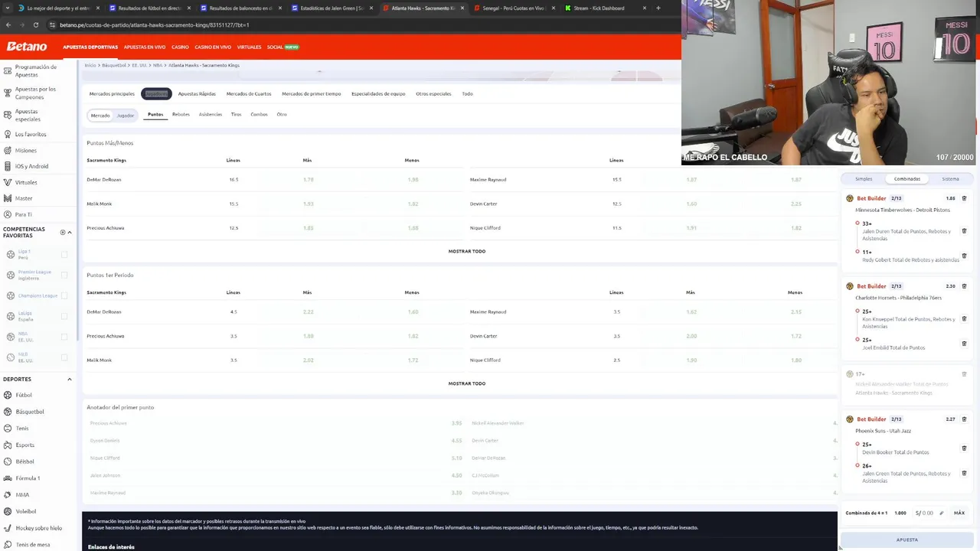This screenshot has height=551, width=980.
Task: Remove Devin Booker 25+ selection
Action: 964,448
